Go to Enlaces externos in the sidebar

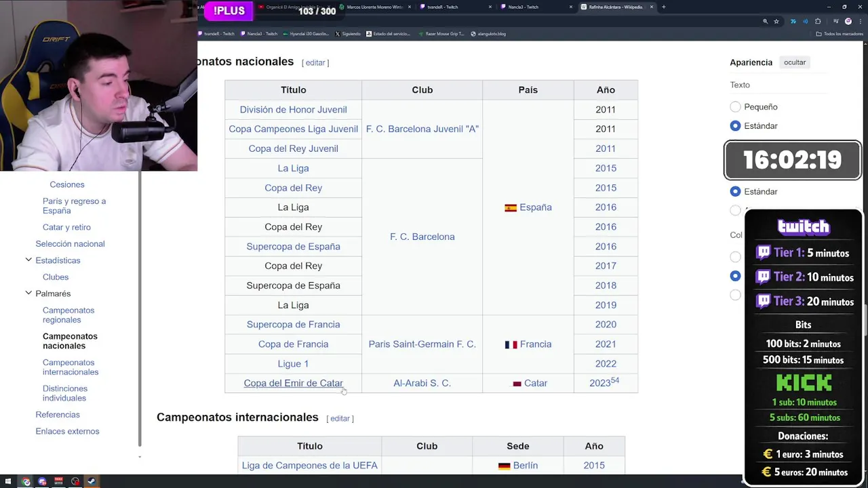click(x=67, y=431)
